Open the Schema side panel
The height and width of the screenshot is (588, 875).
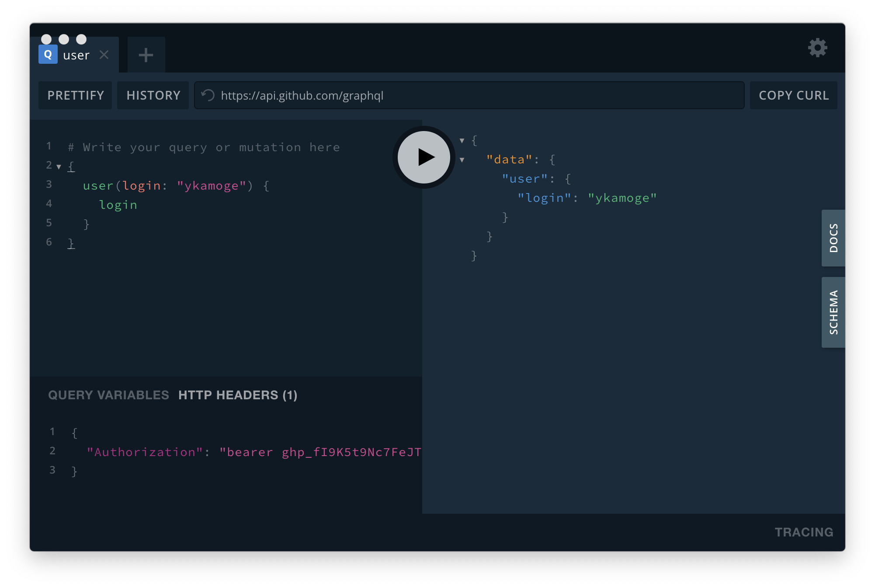coord(833,312)
